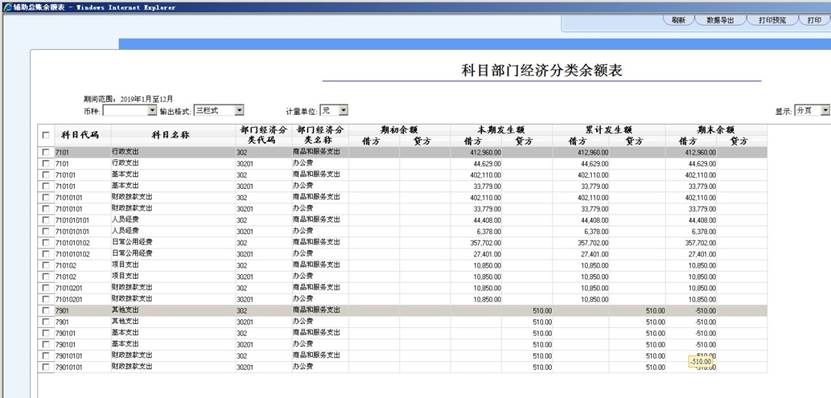The width and height of the screenshot is (831, 398).
Task: Check the 71010201 财政拨款支出 30201 row checkbox
Action: pyautogui.click(x=46, y=299)
